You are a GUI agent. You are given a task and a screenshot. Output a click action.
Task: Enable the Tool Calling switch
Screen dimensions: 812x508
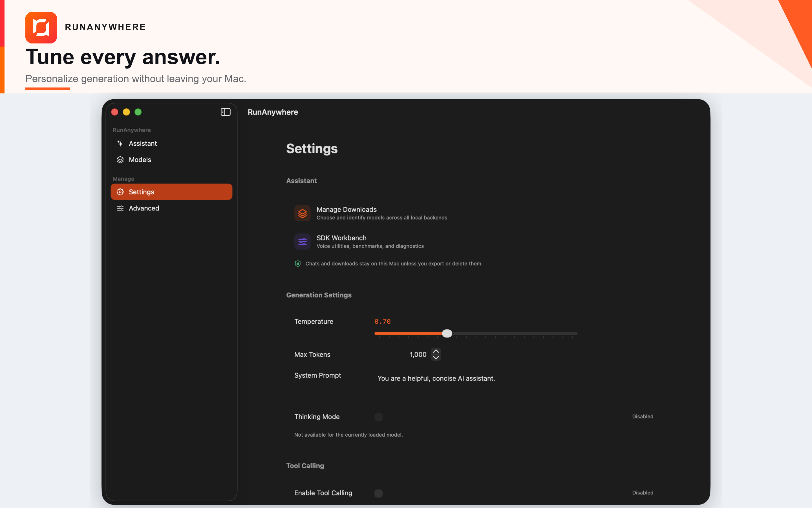[378, 493]
